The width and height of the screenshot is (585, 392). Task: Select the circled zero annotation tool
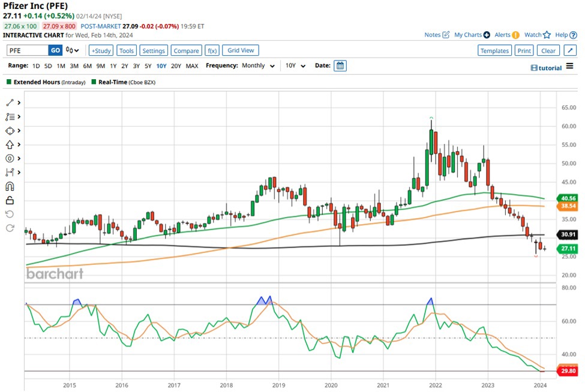10,158
